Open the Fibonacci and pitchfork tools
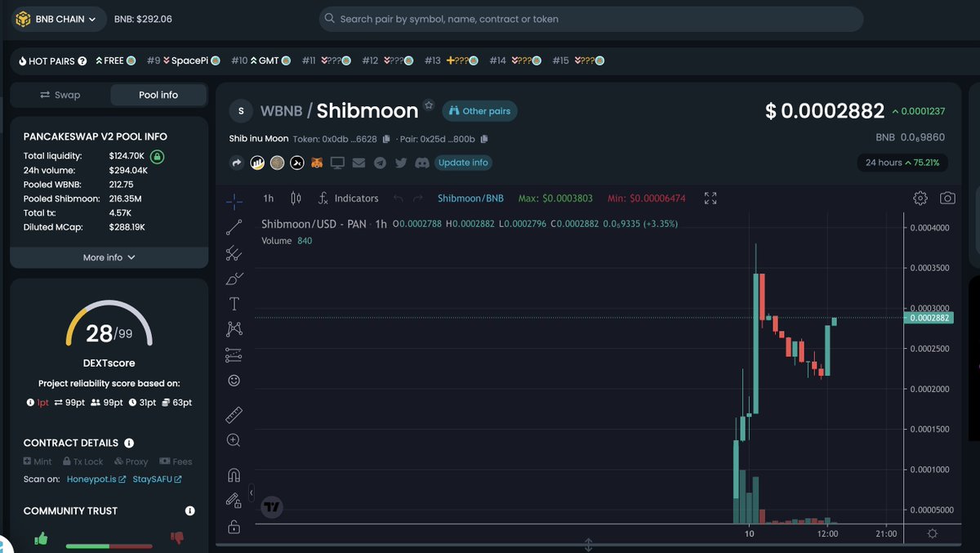This screenshot has height=553, width=980. [234, 252]
